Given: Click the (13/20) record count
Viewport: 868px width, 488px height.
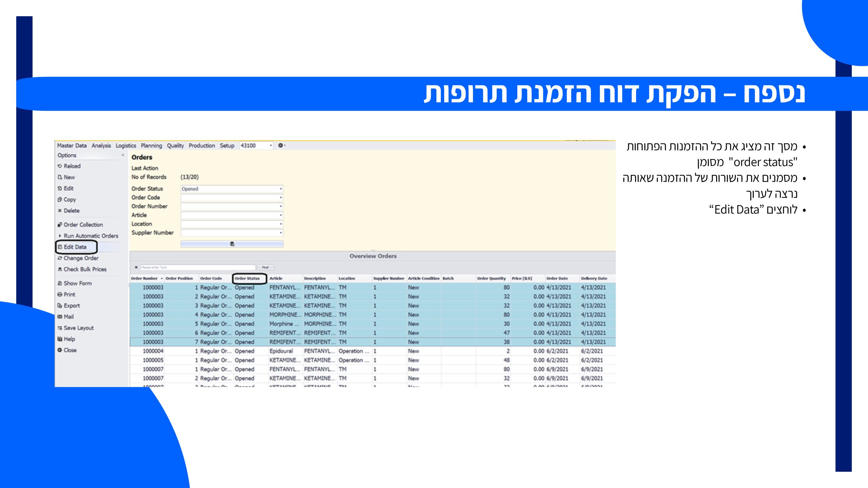Looking at the screenshot, I should [190, 177].
